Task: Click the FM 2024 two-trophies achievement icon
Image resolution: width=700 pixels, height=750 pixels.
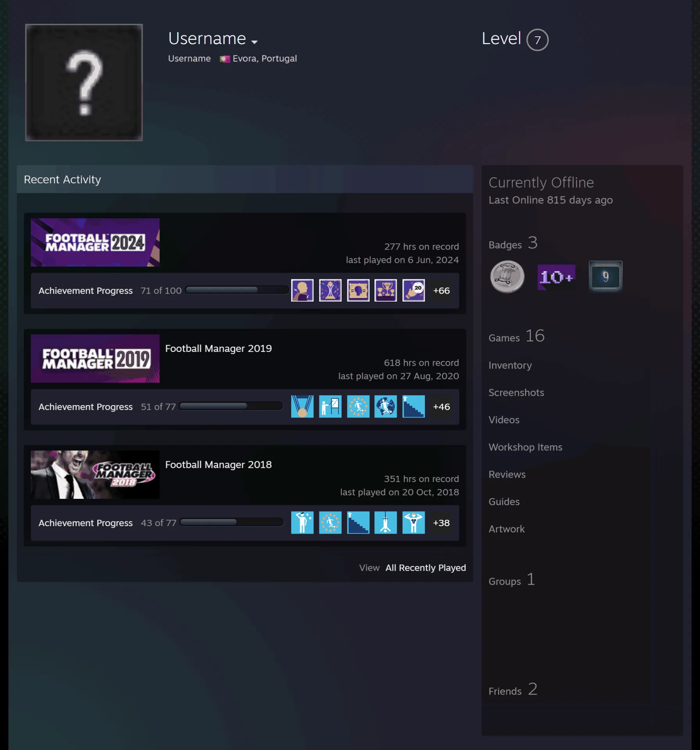Action: click(385, 290)
